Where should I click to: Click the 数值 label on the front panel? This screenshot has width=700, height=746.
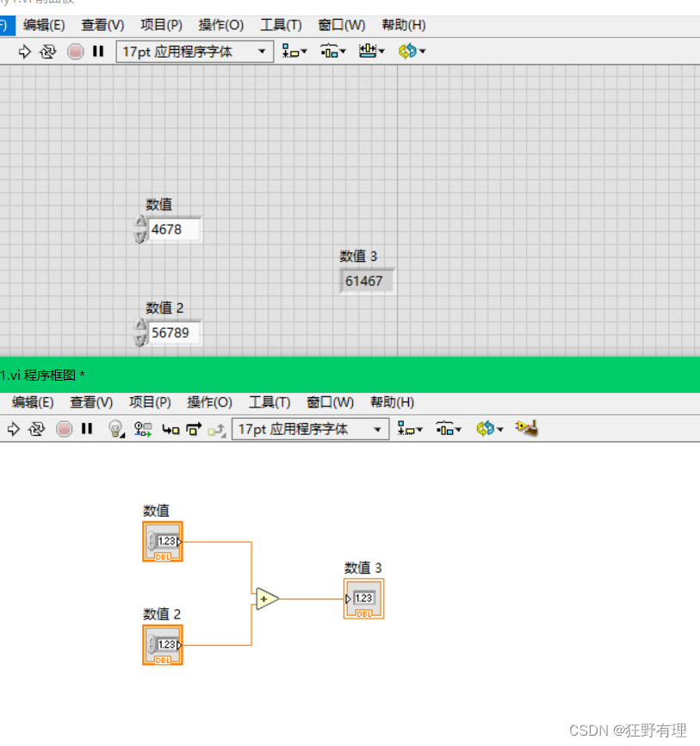pos(158,204)
